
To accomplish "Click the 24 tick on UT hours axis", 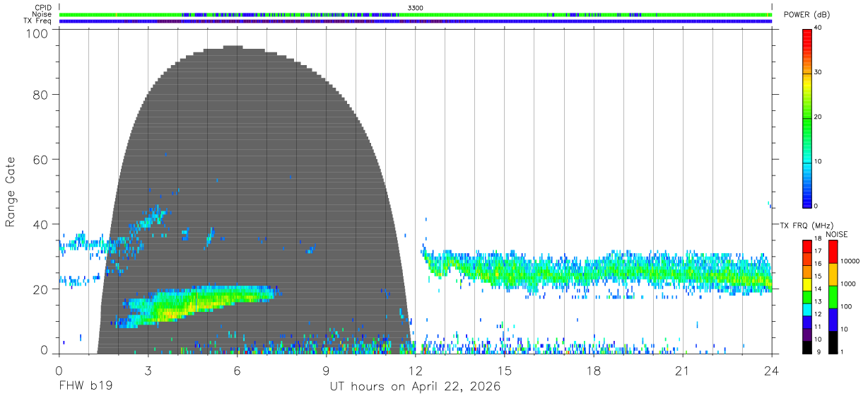I will coord(771,371).
